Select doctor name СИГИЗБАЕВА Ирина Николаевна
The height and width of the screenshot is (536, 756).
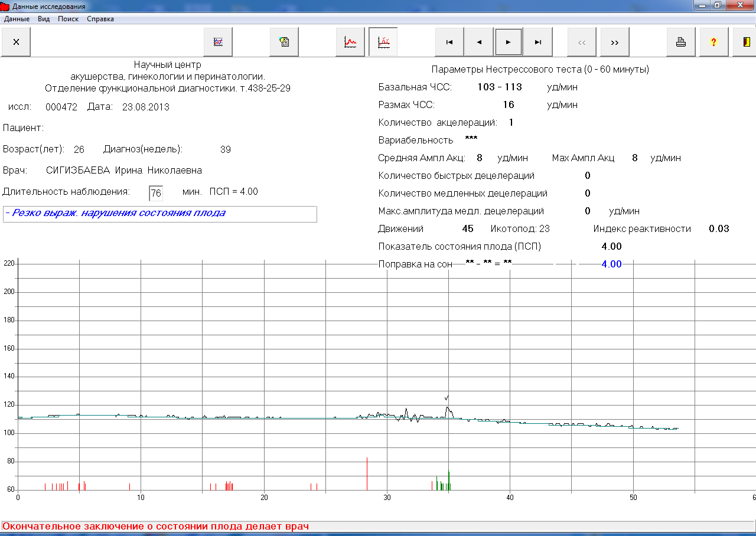(x=124, y=171)
